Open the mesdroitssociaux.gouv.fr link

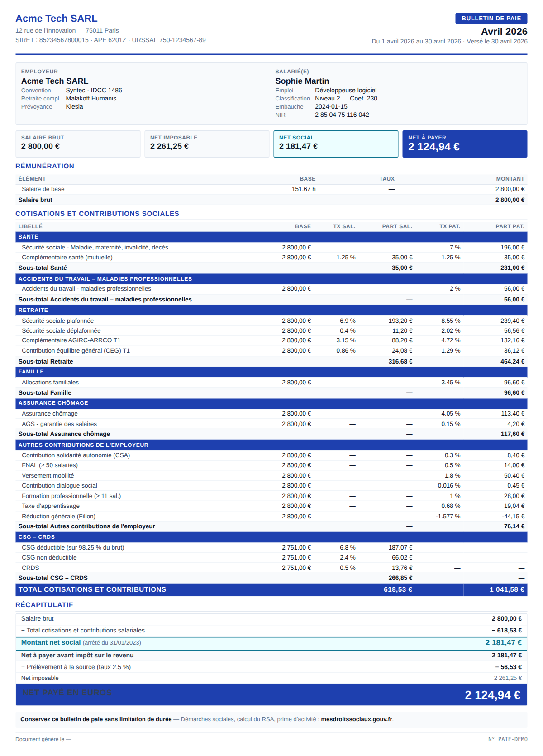(x=357, y=719)
